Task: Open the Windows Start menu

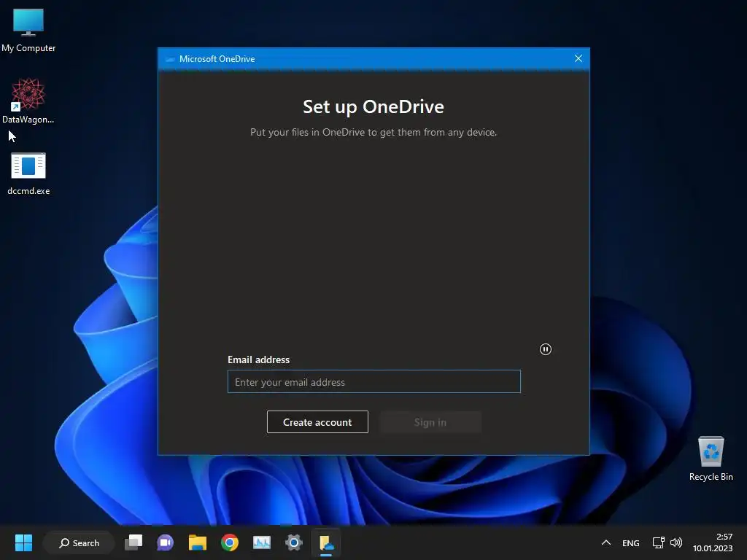Action: pyautogui.click(x=23, y=542)
